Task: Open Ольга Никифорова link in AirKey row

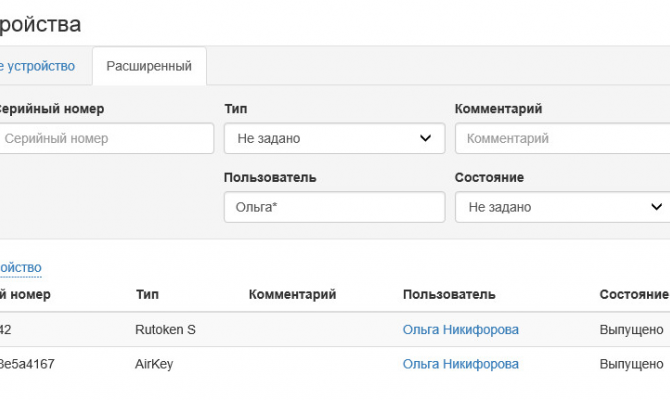Action: tap(461, 364)
